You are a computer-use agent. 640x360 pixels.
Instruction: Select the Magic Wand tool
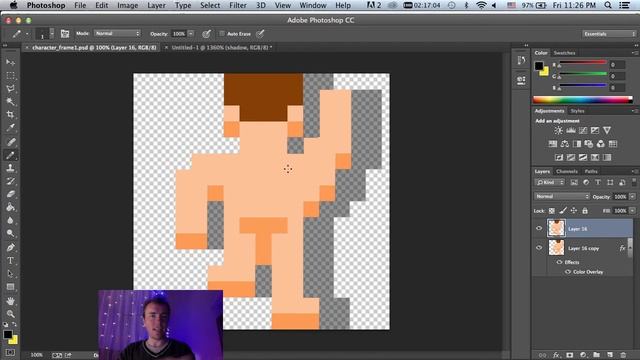pos(11,101)
